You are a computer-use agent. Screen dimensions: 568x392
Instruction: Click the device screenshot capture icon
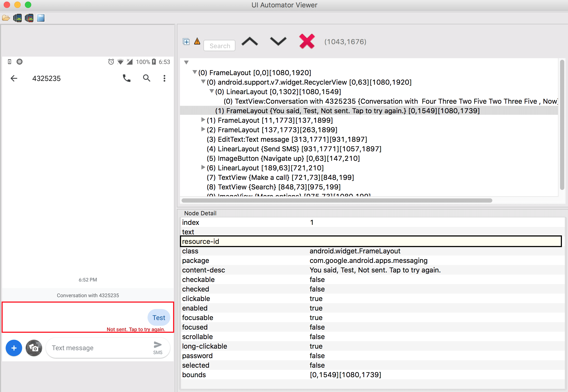[x=17, y=18]
